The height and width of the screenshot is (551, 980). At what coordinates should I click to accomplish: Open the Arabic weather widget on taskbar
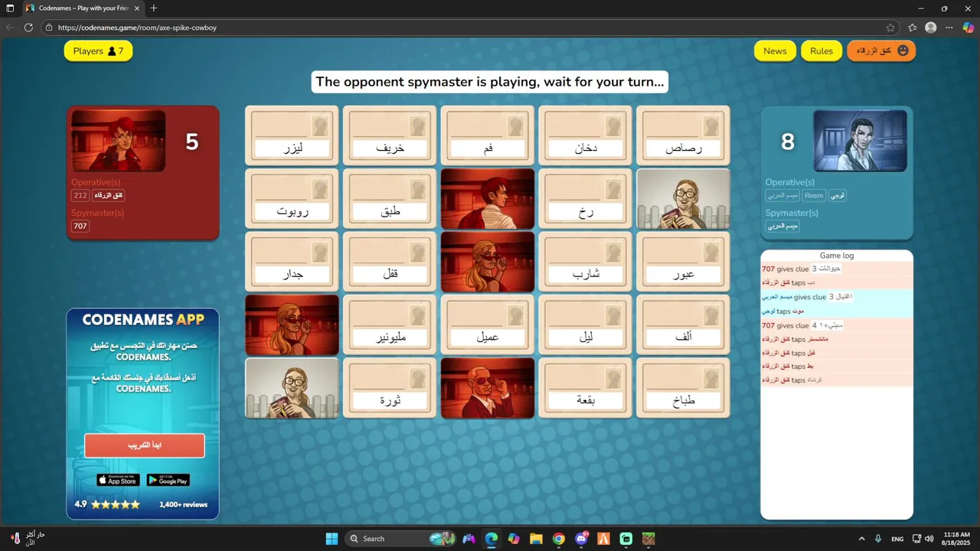tap(28, 539)
